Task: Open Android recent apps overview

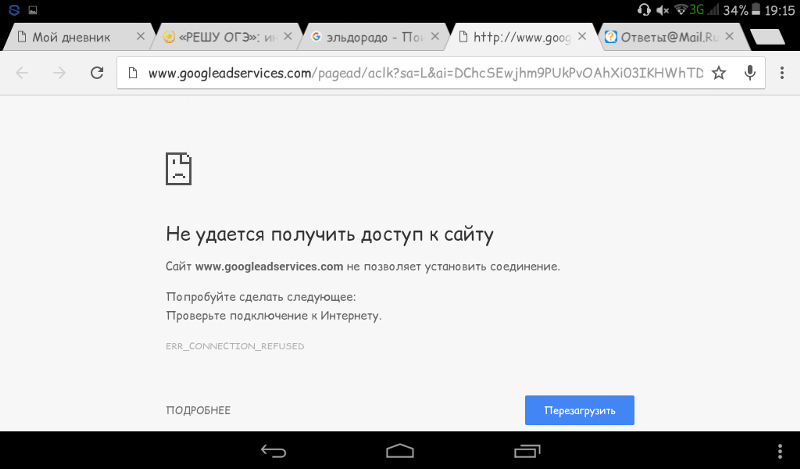Action: pos(527,450)
